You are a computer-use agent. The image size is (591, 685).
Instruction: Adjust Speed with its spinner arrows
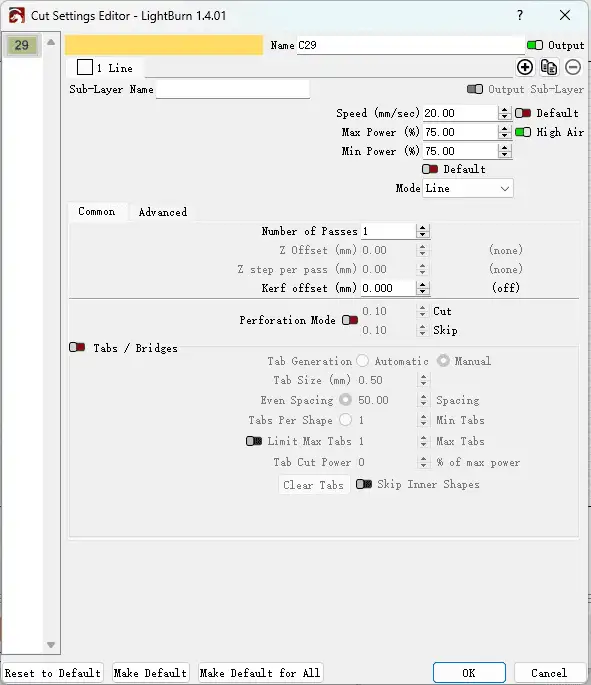click(504, 113)
